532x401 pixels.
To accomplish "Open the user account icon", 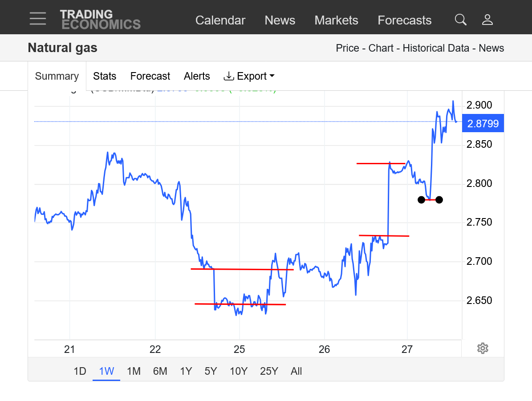I will [x=487, y=20].
